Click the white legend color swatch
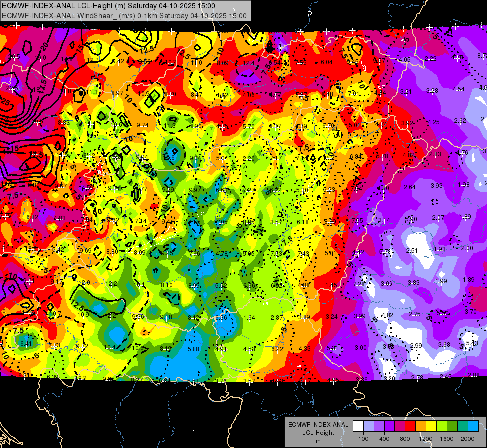This screenshot has height=448, width=487. pyautogui.click(x=358, y=426)
